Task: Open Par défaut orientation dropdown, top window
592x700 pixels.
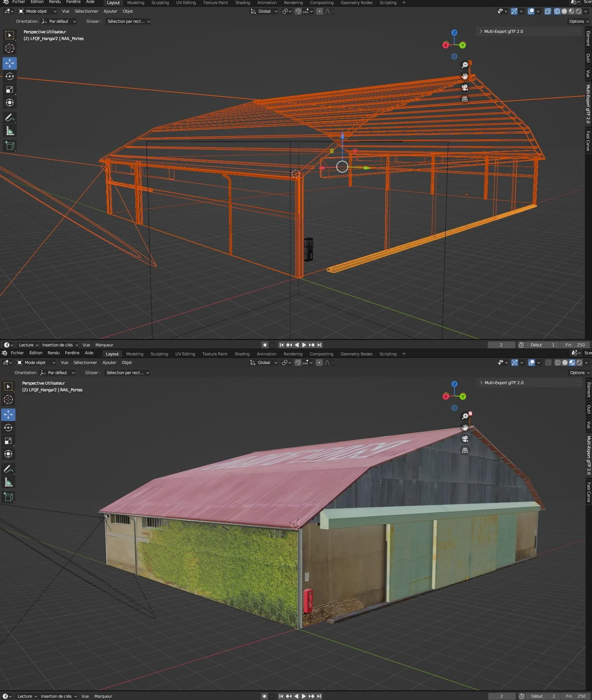Action: click(x=59, y=21)
